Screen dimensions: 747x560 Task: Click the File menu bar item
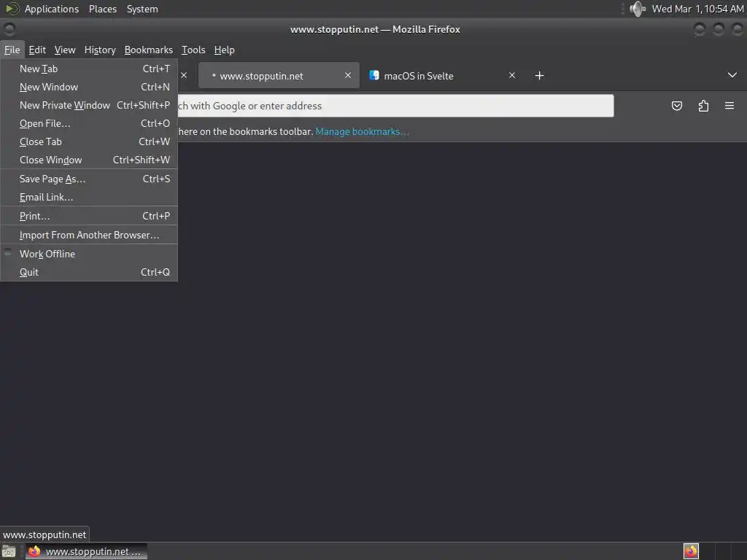point(12,50)
